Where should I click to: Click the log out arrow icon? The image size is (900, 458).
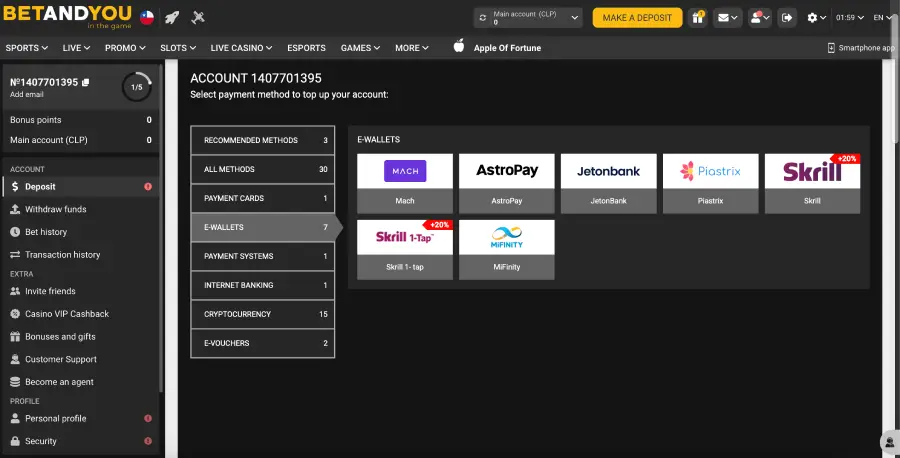pos(787,18)
